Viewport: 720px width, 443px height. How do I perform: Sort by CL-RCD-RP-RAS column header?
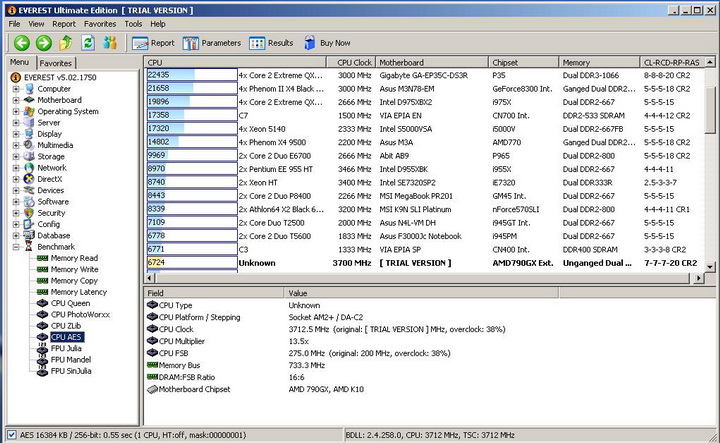point(672,62)
